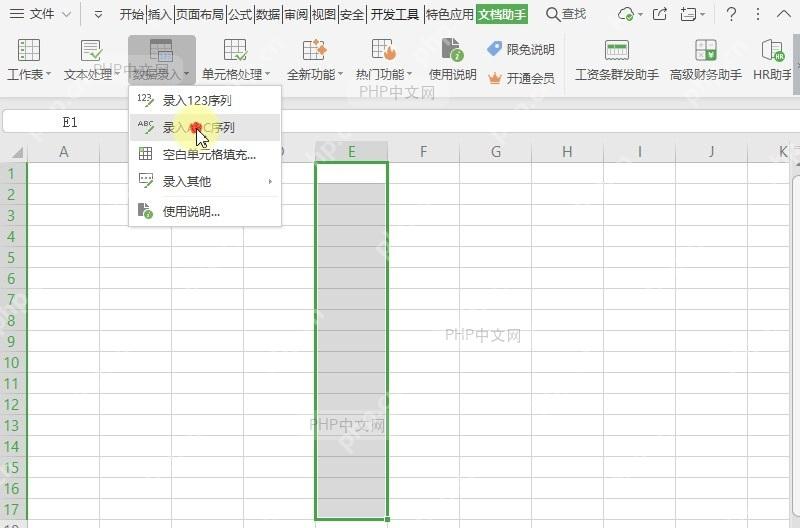
Task: Open the quick access toolbar dropdown
Action: 98,15
